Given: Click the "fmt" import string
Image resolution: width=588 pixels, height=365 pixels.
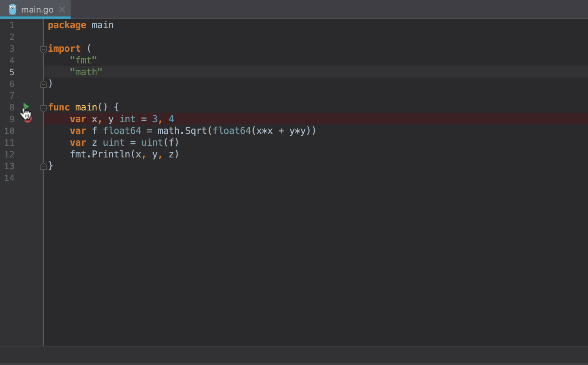Looking at the screenshot, I should [83, 60].
